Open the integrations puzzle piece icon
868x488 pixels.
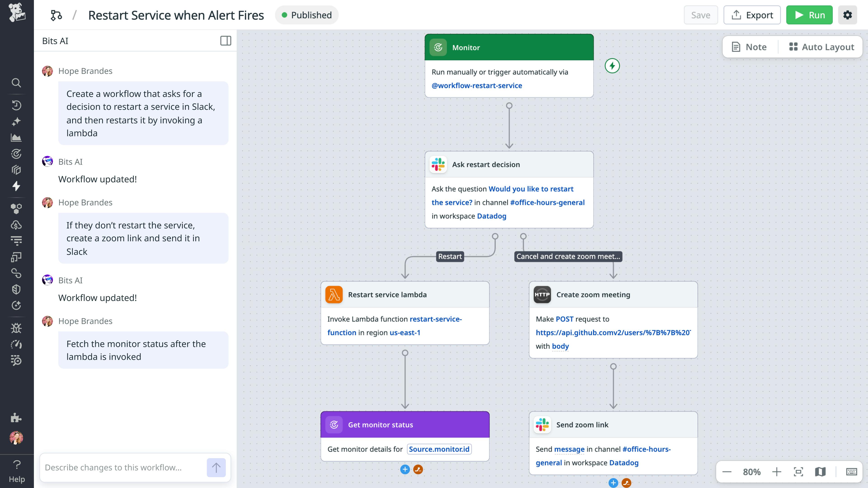[16, 418]
